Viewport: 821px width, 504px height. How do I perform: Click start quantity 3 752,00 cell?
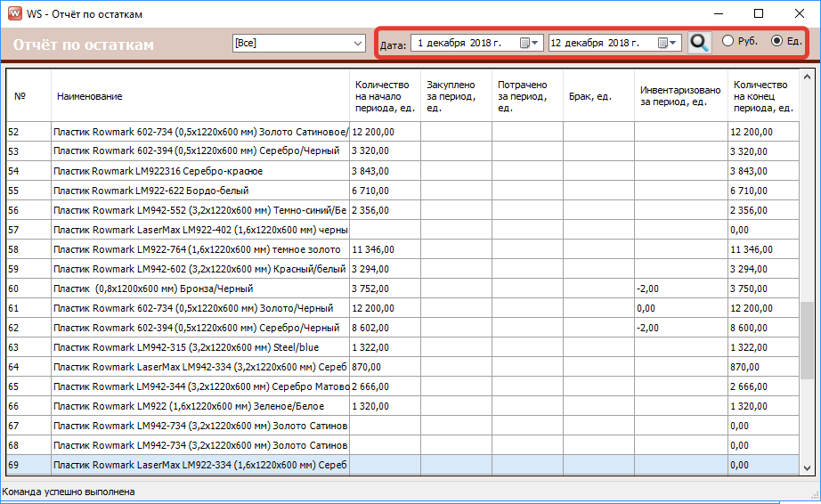[385, 289]
